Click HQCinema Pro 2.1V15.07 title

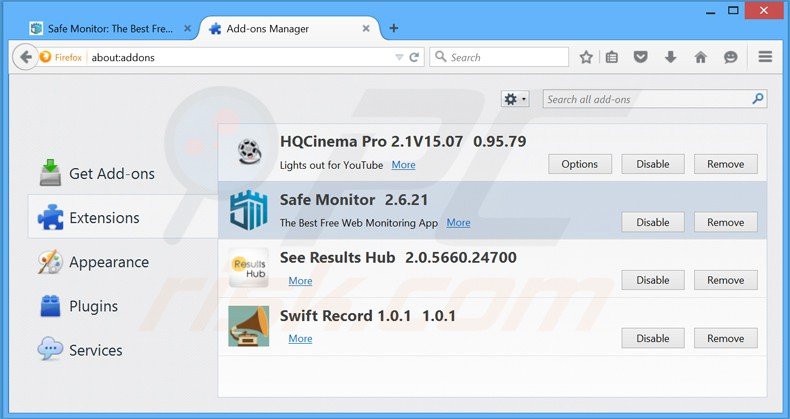pos(371,142)
